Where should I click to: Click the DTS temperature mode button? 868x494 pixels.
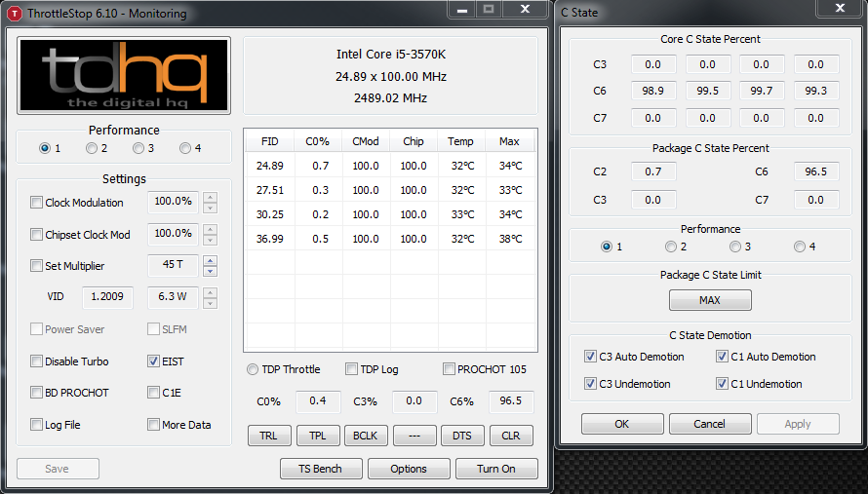tap(463, 436)
